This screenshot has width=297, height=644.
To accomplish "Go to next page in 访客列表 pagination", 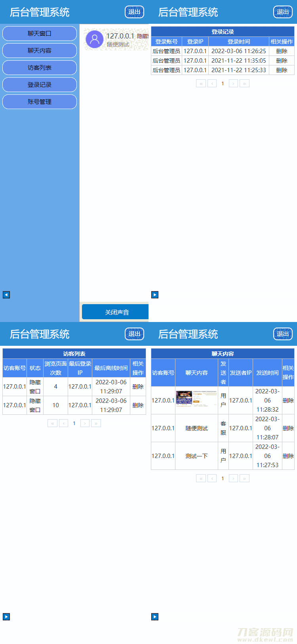I will 85,423.
